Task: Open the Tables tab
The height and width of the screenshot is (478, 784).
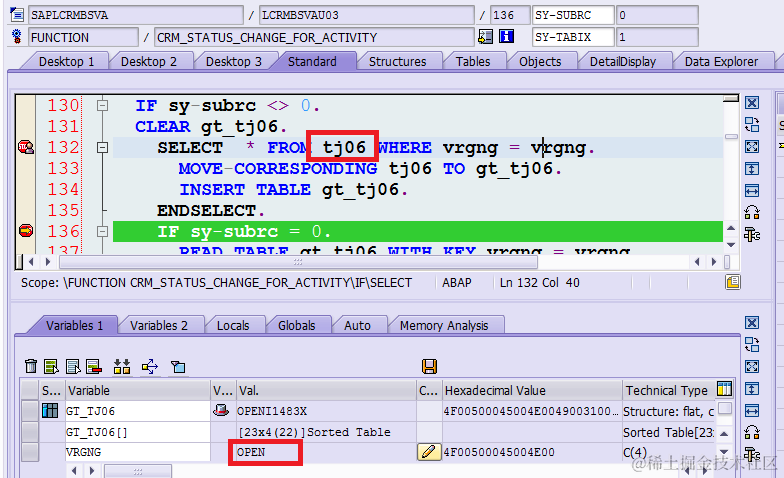Action: 473,62
